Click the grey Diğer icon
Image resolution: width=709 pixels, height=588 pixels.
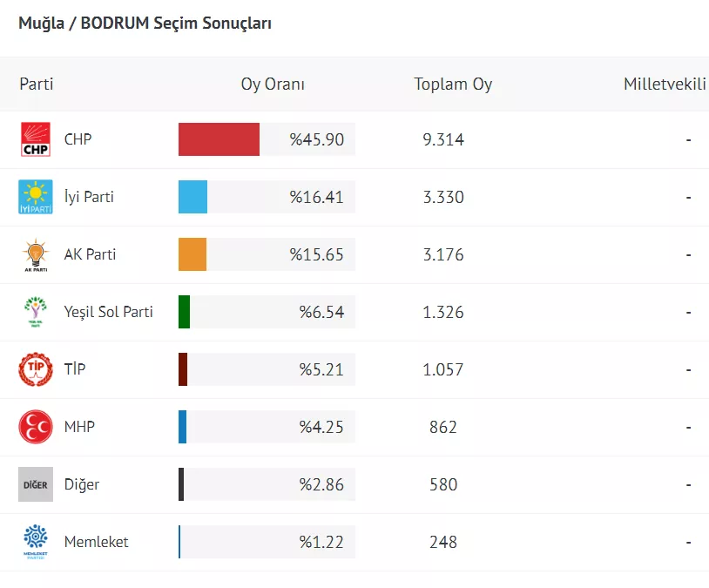click(x=36, y=484)
